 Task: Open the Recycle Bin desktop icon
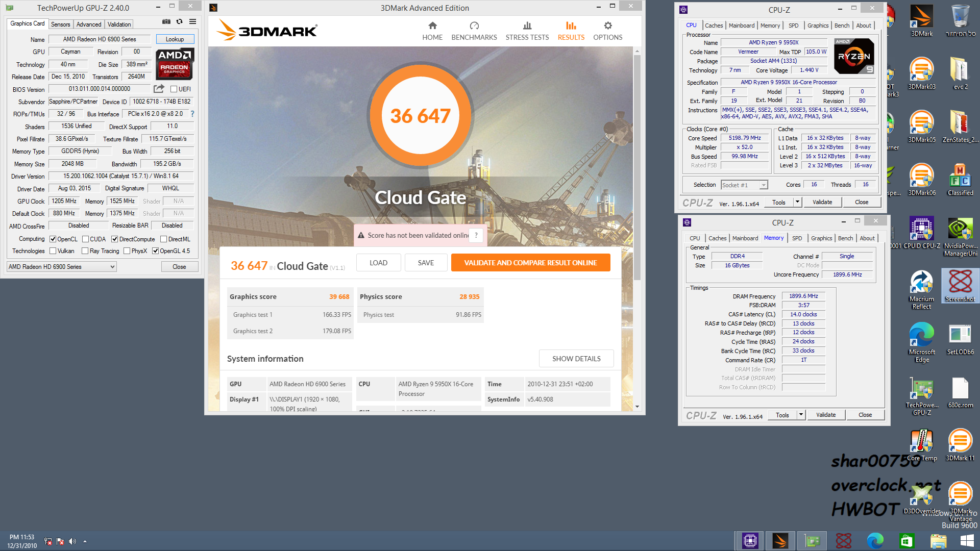[960, 20]
